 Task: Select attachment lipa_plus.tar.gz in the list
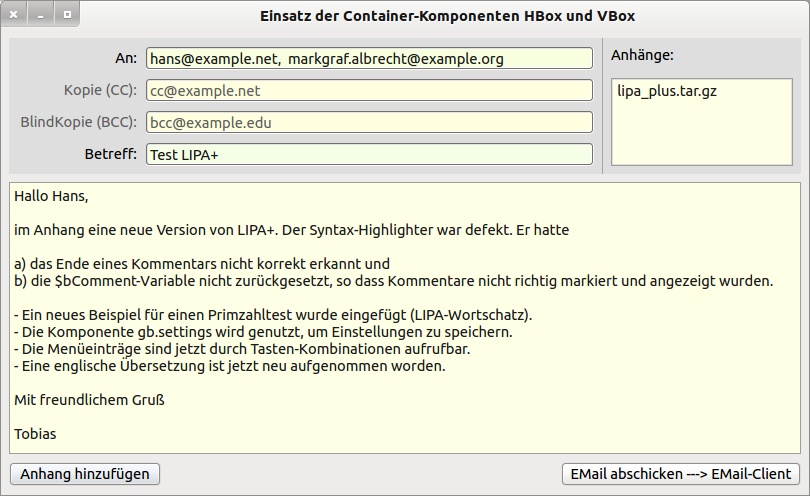[667, 90]
